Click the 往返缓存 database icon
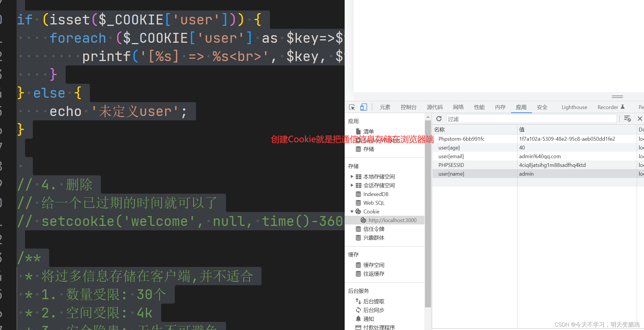This screenshot has height=330, width=644. [358, 274]
